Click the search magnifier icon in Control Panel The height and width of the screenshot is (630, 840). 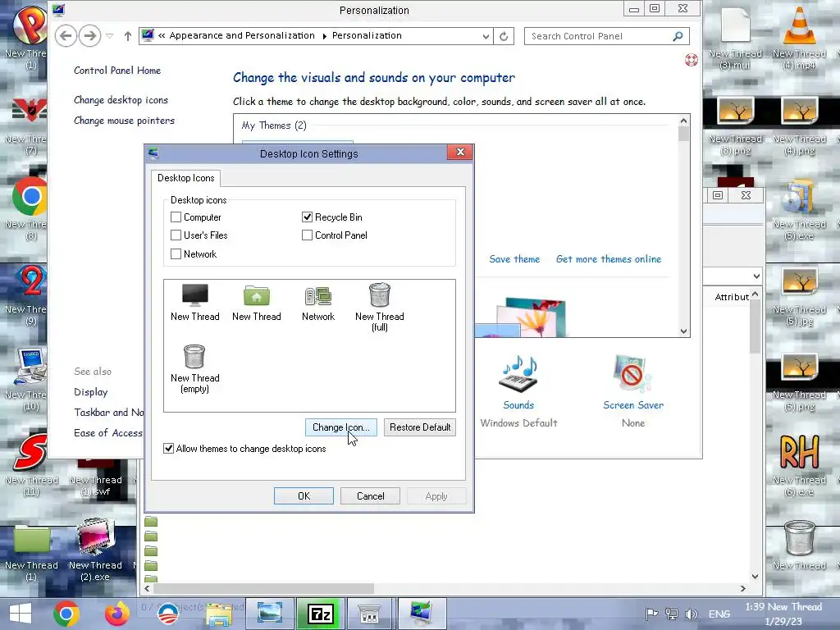click(x=678, y=36)
